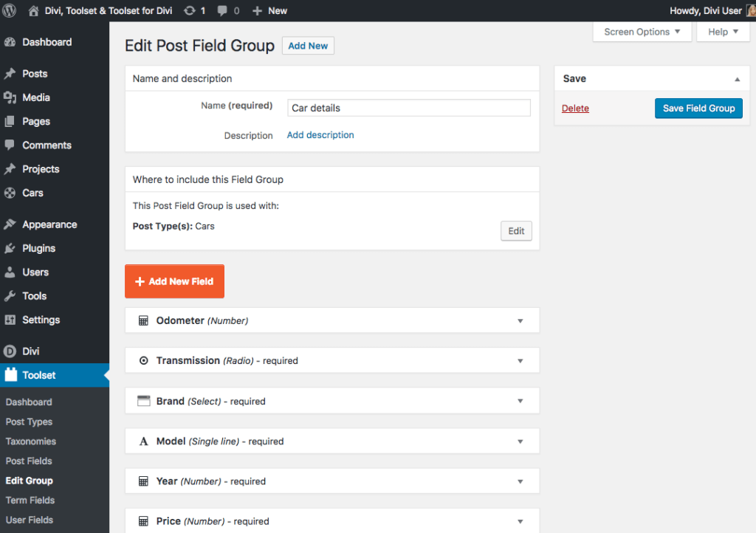This screenshot has width=756, height=533.
Task: Open Toolset Dashboard submenu item
Action: click(x=29, y=402)
